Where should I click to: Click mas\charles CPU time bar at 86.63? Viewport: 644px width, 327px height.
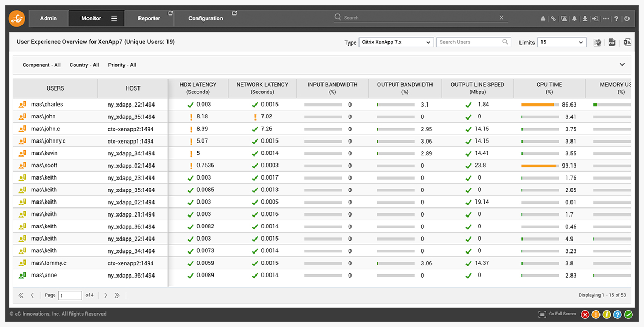tap(540, 105)
